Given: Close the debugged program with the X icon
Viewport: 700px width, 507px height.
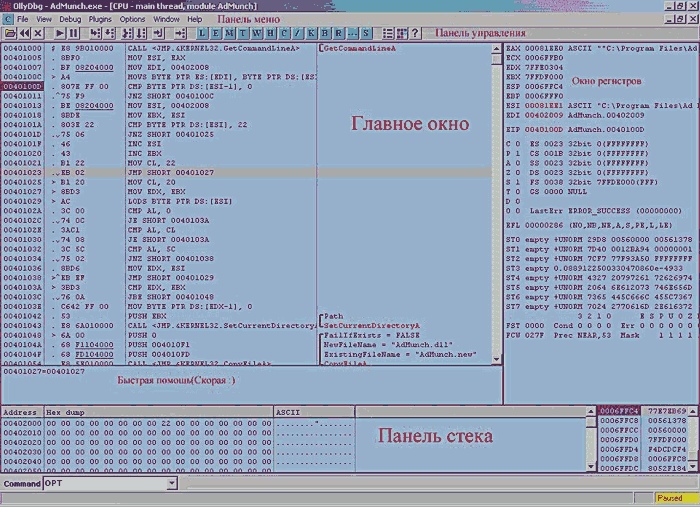Looking at the screenshot, I should pos(38,34).
